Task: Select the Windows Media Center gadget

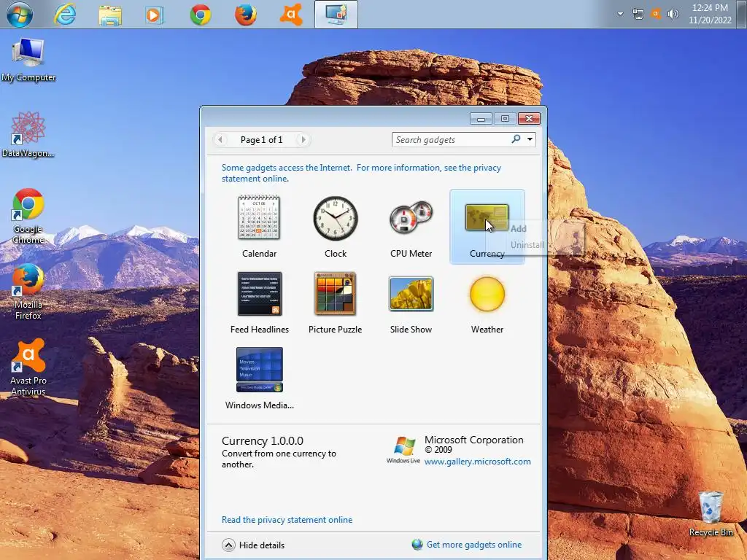Action: click(259, 378)
